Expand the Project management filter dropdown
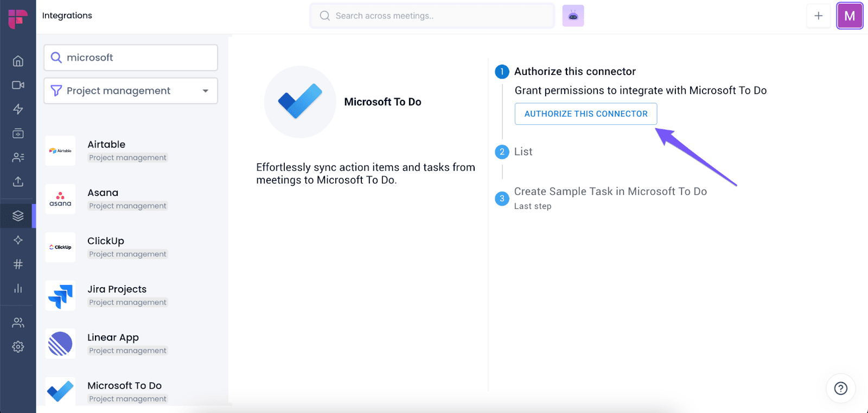Screen dimensions: 868x413 131,91
